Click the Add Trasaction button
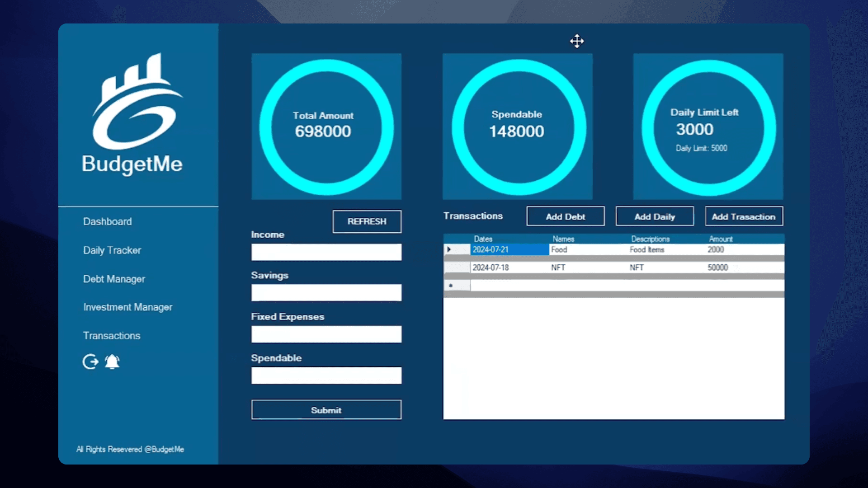This screenshot has width=868, height=488. [x=744, y=216]
